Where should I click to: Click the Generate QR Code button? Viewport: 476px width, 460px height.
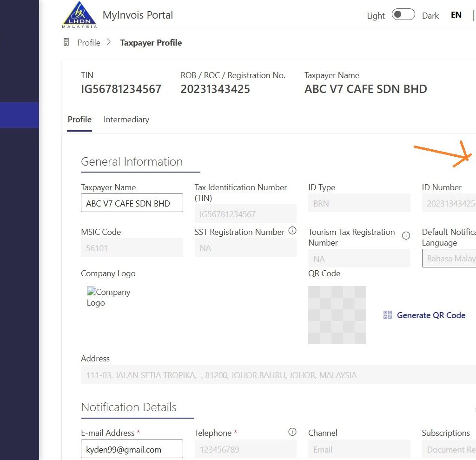coord(424,315)
